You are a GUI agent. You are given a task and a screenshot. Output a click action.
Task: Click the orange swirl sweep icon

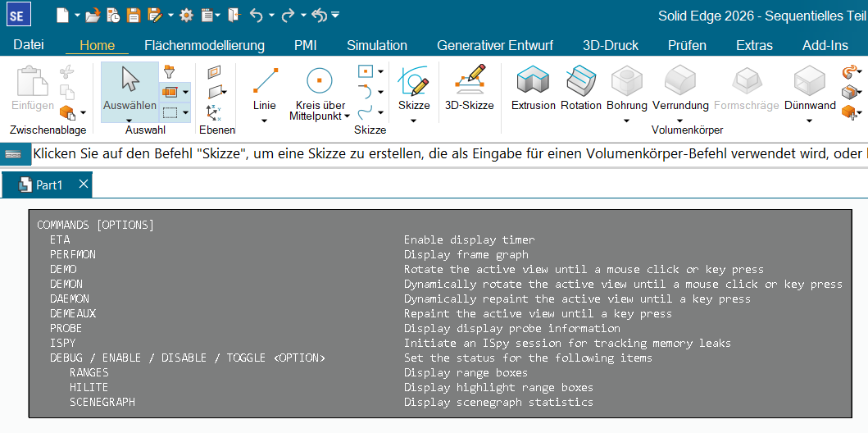[x=848, y=71]
